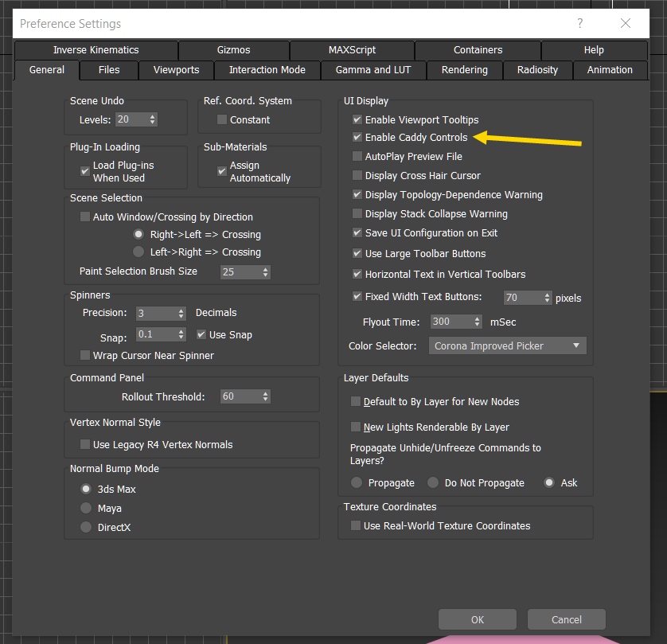Image resolution: width=667 pixels, height=644 pixels.
Task: Enable Display Cross Hair Cursor
Action: pyautogui.click(x=357, y=175)
